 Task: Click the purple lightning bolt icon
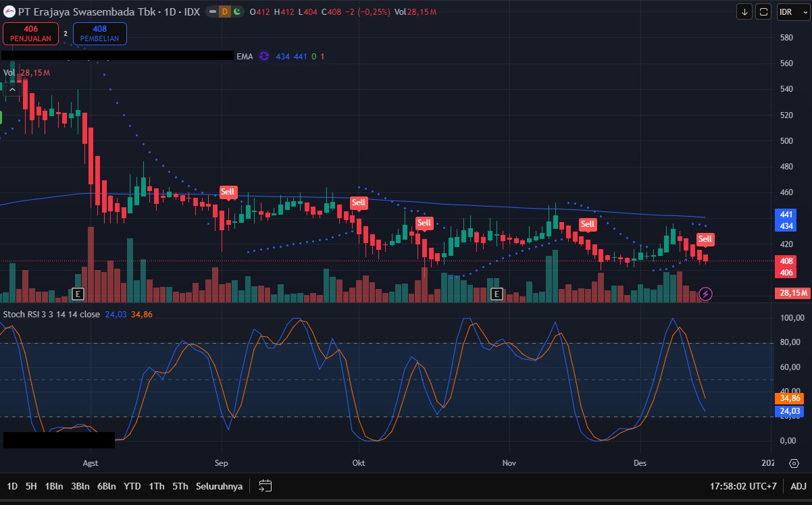pos(705,293)
